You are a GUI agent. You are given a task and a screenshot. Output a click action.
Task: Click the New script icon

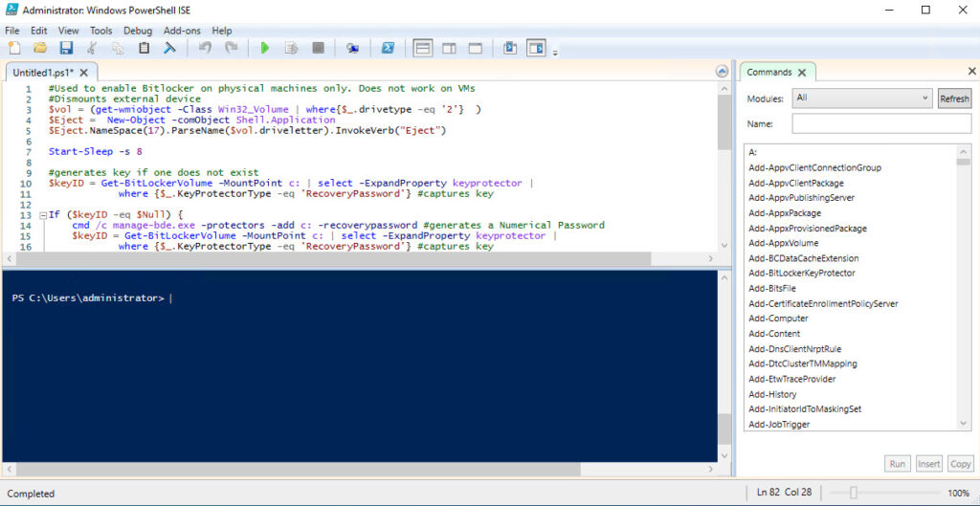pyautogui.click(x=14, y=48)
